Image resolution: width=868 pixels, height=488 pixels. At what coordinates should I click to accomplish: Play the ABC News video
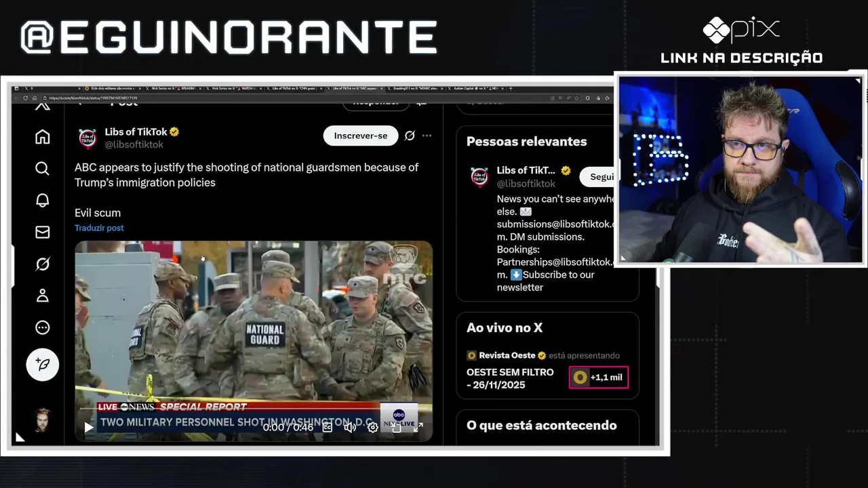89,427
